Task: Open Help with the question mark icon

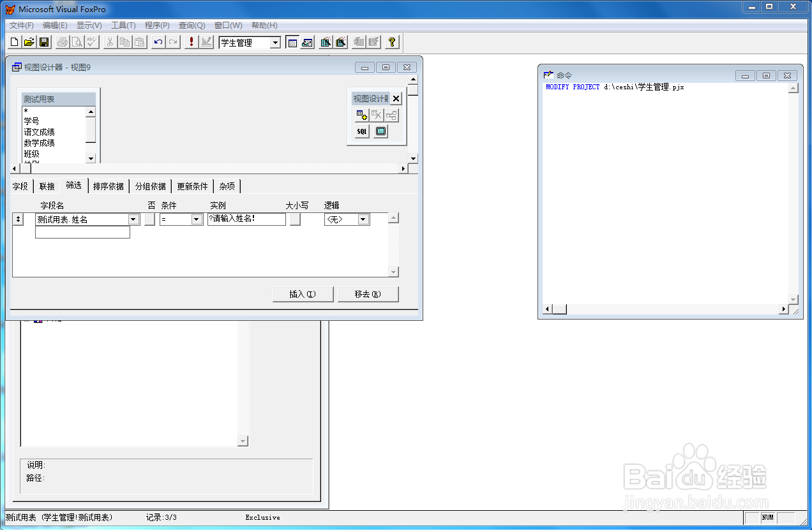Action: (392, 43)
